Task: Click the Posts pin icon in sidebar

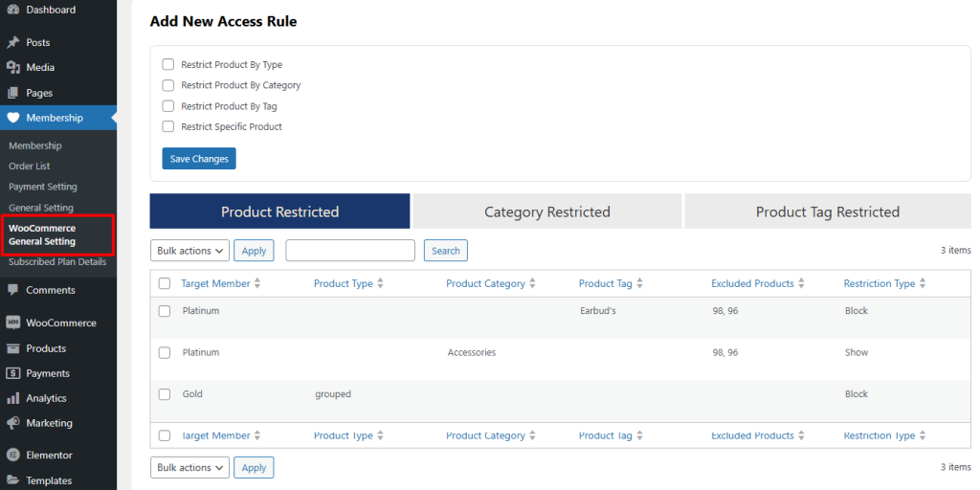Action: coord(12,42)
